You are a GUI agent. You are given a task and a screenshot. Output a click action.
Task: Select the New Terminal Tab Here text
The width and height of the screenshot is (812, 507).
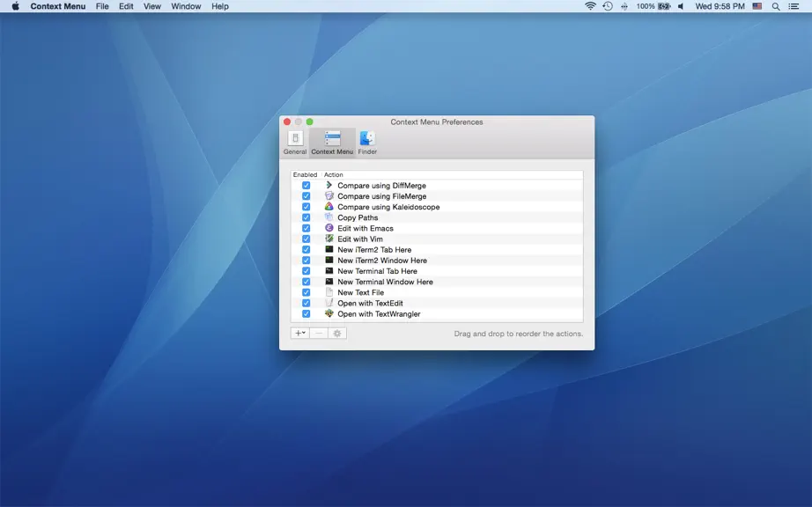(377, 271)
